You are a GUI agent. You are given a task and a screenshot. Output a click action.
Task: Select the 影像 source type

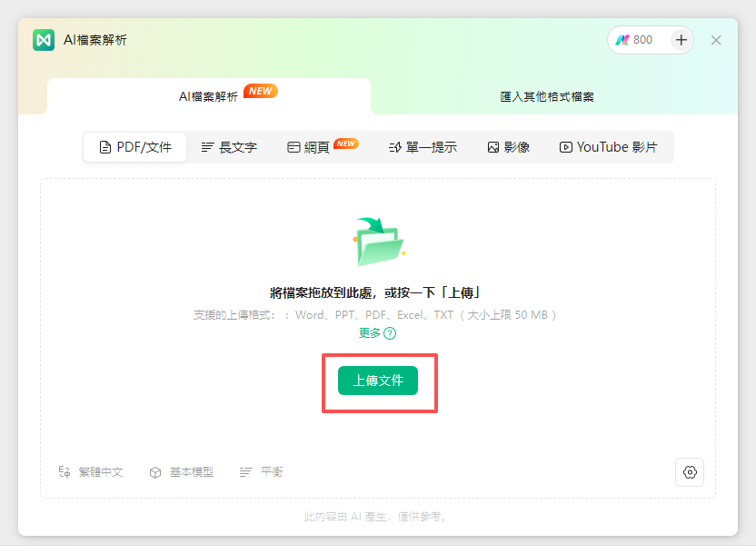pos(508,147)
